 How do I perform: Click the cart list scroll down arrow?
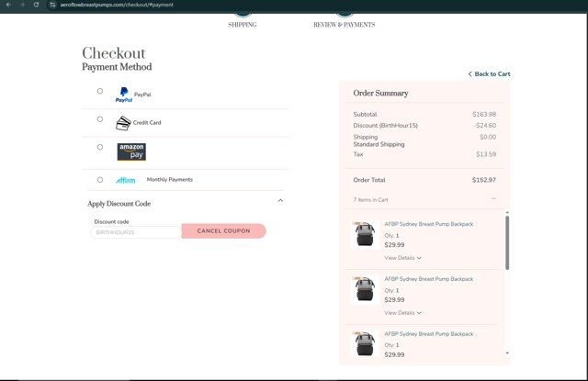(507, 353)
